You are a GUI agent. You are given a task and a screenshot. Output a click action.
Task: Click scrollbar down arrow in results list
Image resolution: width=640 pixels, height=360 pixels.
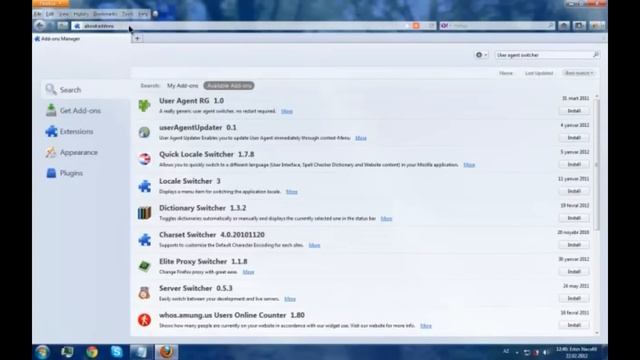[597, 333]
